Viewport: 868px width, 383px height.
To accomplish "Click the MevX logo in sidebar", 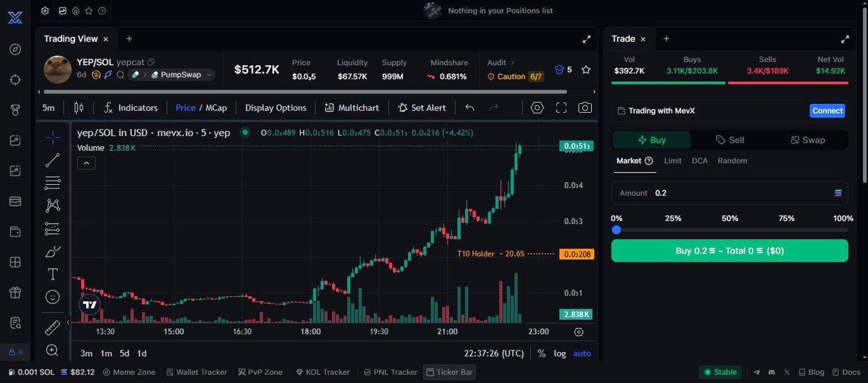I will pyautogui.click(x=15, y=17).
